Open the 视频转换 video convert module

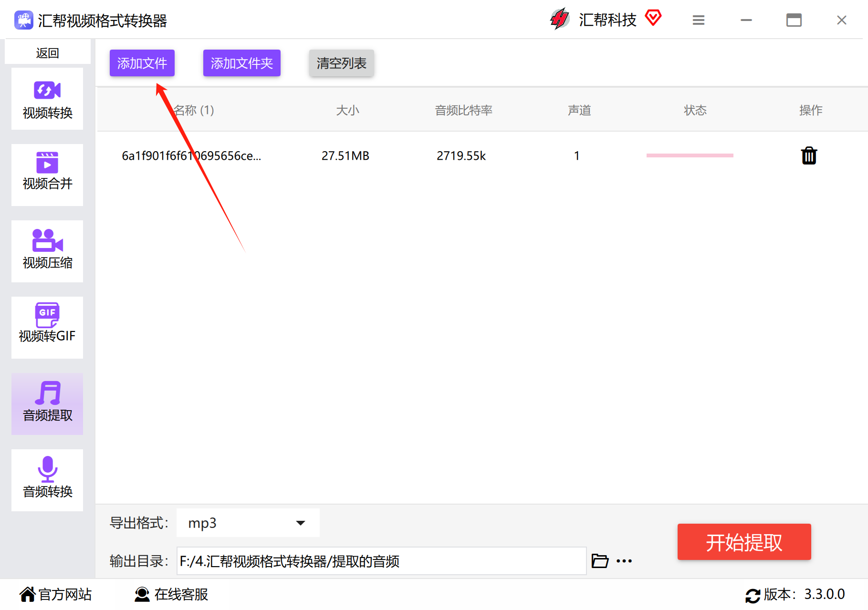point(47,99)
